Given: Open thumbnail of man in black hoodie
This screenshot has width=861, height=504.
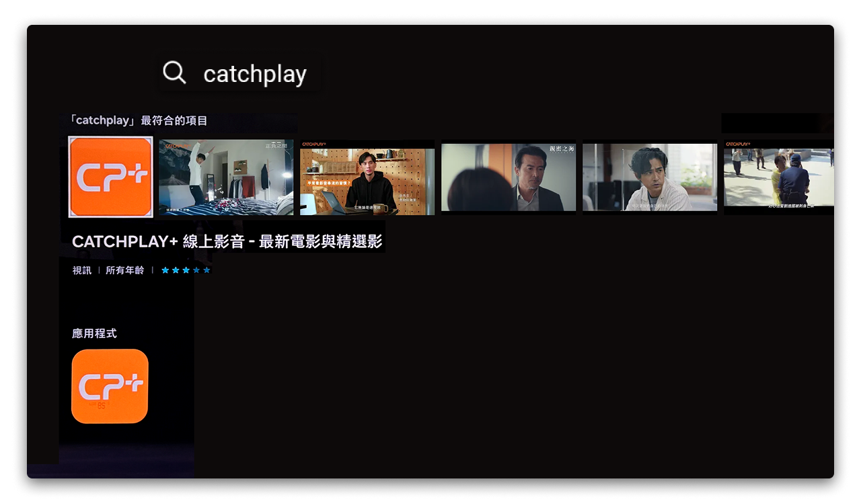Looking at the screenshot, I should pyautogui.click(x=367, y=177).
